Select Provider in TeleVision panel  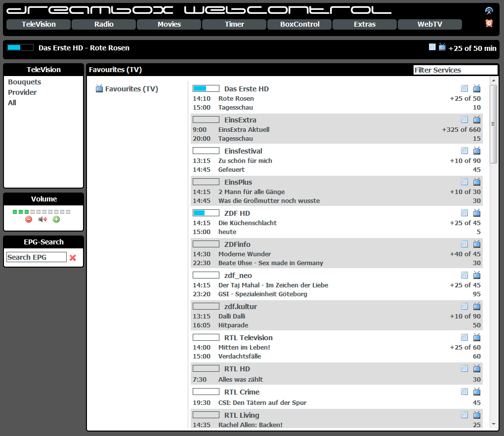click(22, 92)
